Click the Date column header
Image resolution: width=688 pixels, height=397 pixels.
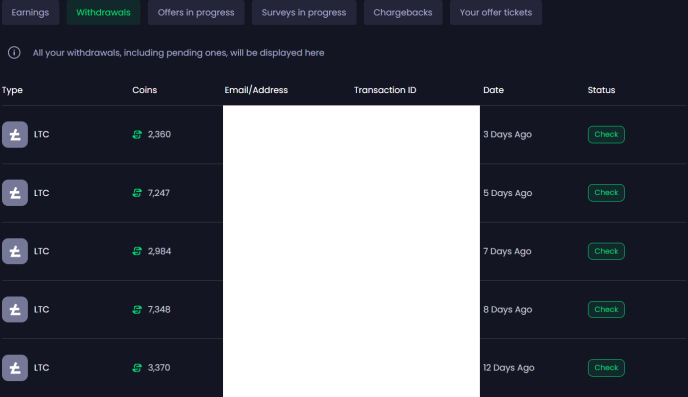pos(493,90)
